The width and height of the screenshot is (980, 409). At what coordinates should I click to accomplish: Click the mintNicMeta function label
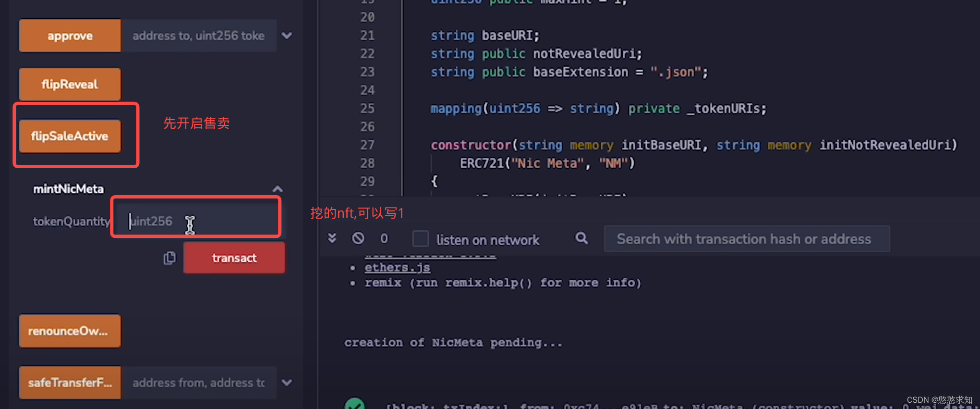(x=68, y=189)
